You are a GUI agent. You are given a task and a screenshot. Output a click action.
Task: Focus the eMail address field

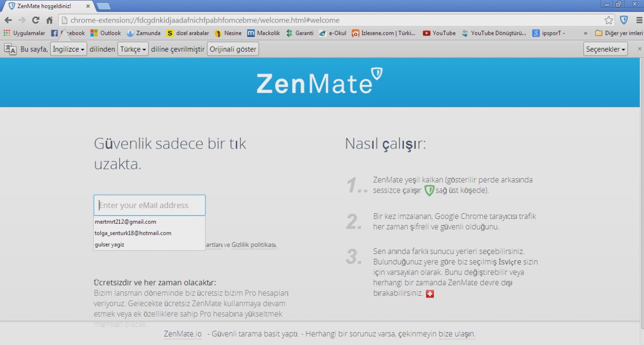pos(149,205)
